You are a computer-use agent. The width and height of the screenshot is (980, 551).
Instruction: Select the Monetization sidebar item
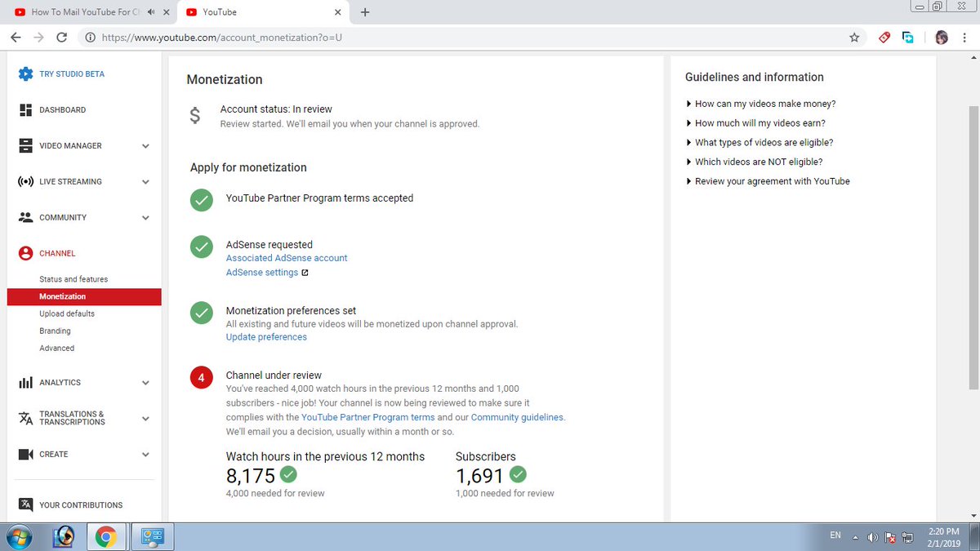[x=84, y=296]
